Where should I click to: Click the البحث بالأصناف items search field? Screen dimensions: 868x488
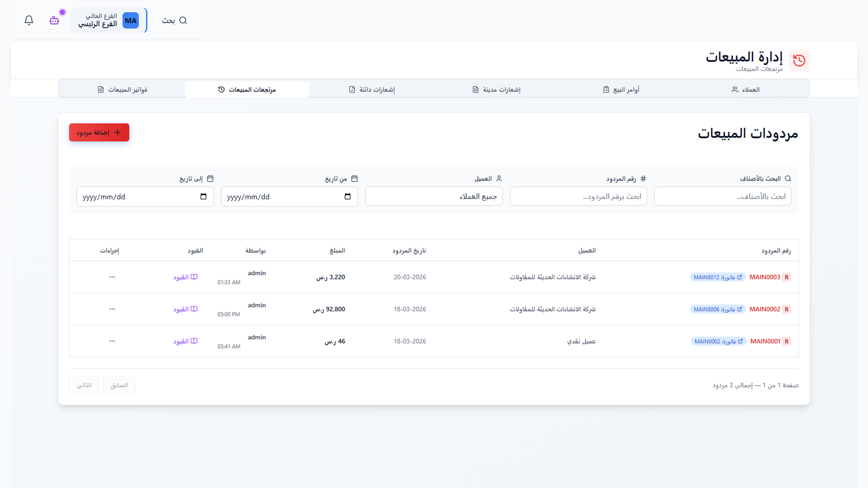[722, 196]
